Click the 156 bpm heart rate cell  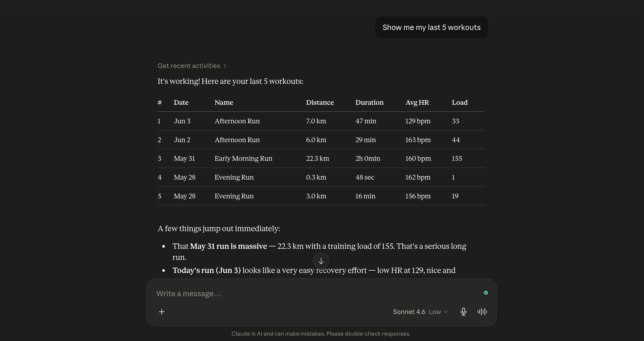point(418,196)
